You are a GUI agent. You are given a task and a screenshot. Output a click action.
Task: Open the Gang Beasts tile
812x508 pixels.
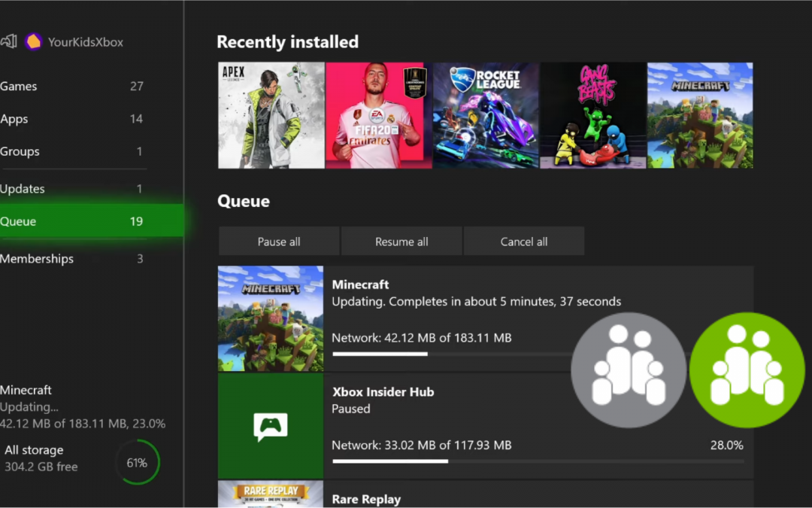tap(593, 115)
